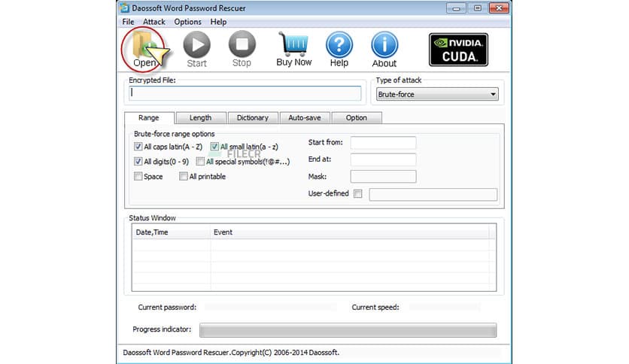Click the Mask input field

pos(383,177)
